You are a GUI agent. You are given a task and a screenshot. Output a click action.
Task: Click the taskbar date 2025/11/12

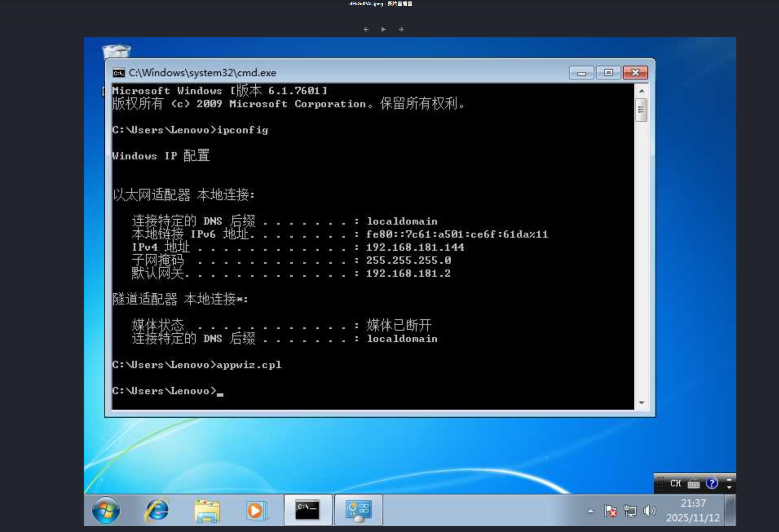pyautogui.click(x=693, y=518)
